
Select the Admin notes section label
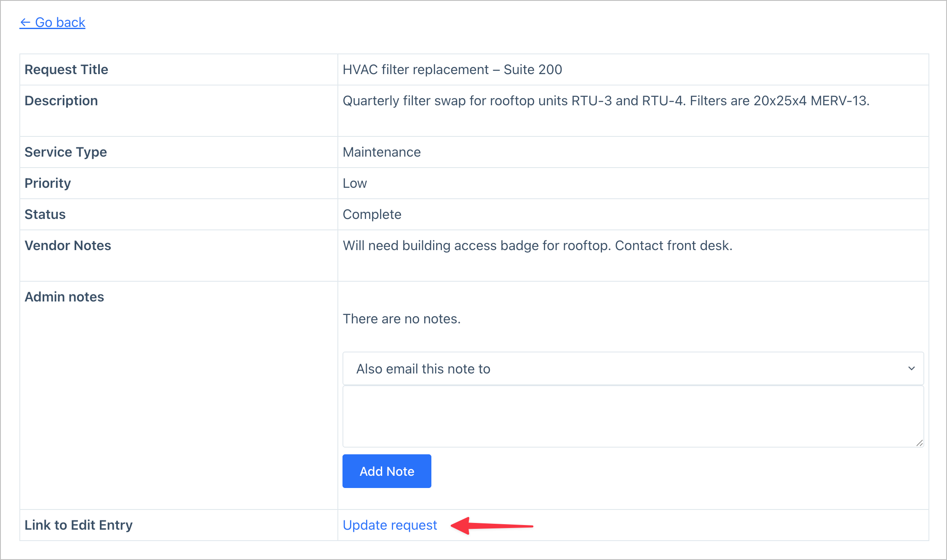point(64,297)
